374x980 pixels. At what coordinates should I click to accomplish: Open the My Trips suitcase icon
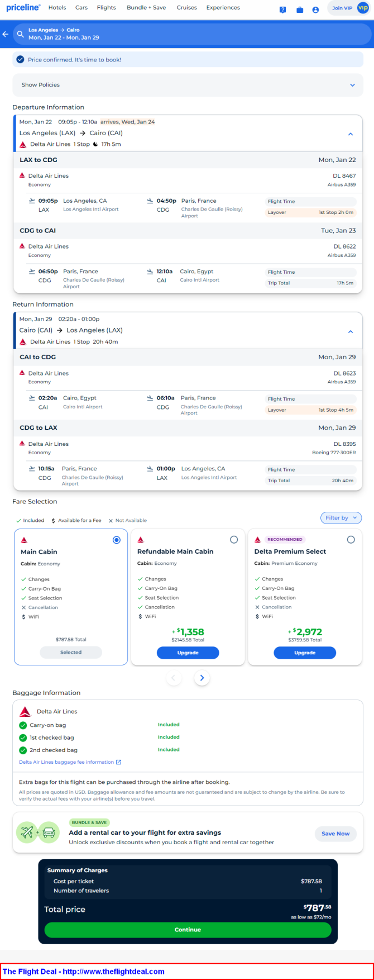[300, 9]
